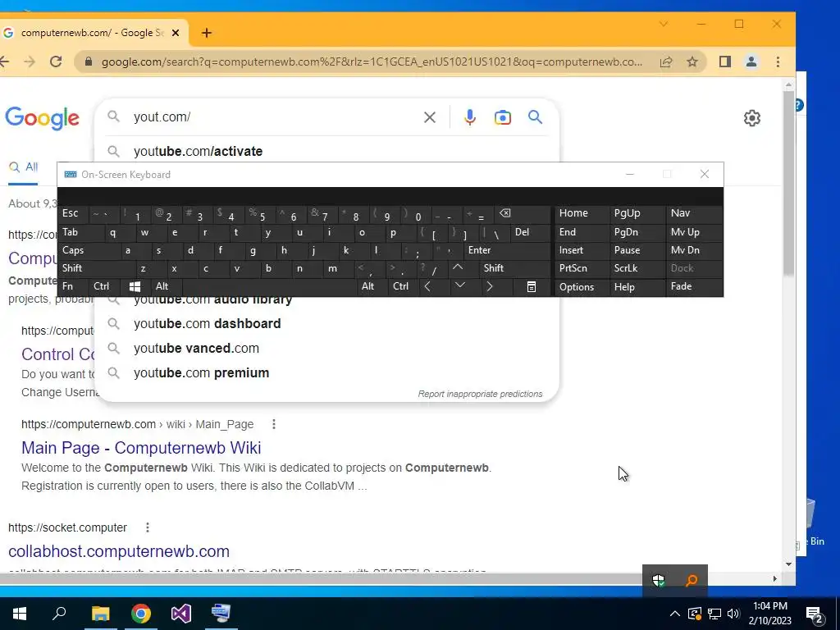Open a new Chrome tab
The width and height of the screenshot is (840, 630).
click(x=206, y=33)
